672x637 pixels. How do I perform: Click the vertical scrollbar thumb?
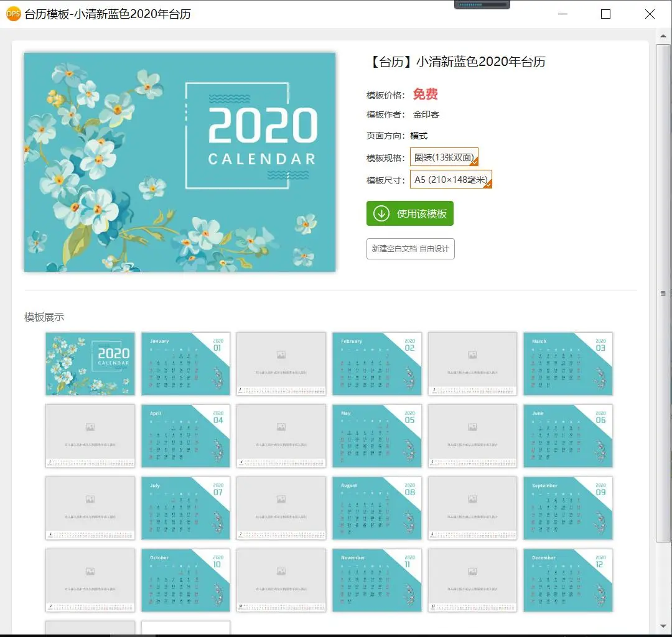[663, 293]
